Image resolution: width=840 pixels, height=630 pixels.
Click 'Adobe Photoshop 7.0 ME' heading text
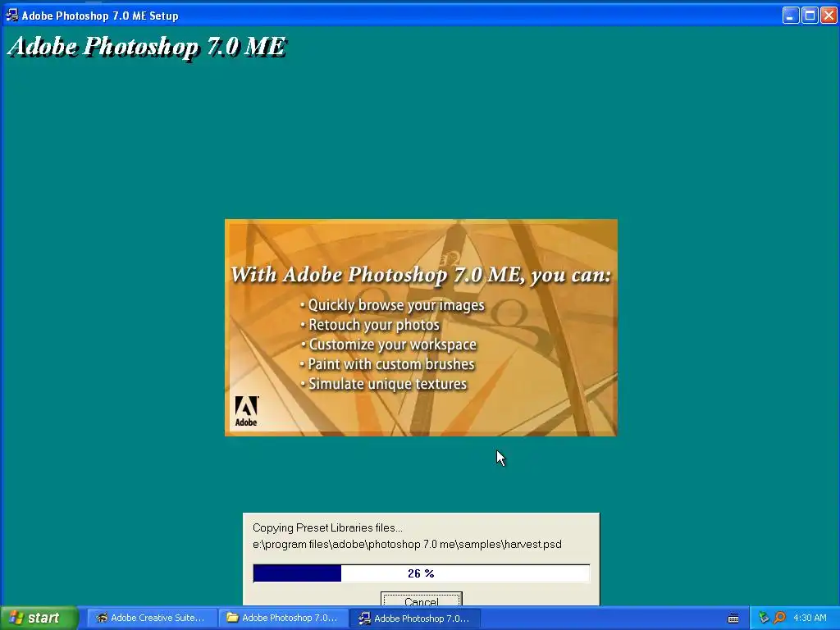(x=148, y=47)
